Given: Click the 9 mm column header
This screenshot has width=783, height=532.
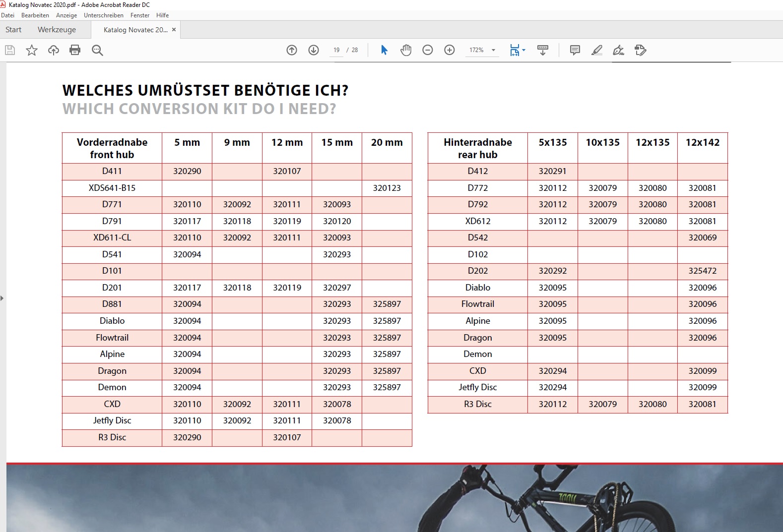Looking at the screenshot, I should pos(237,142).
